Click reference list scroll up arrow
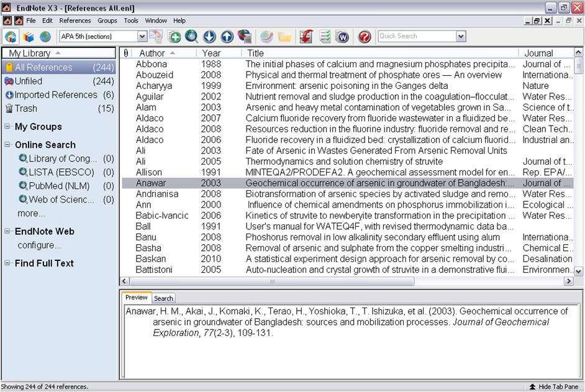585x392 pixels. click(578, 52)
